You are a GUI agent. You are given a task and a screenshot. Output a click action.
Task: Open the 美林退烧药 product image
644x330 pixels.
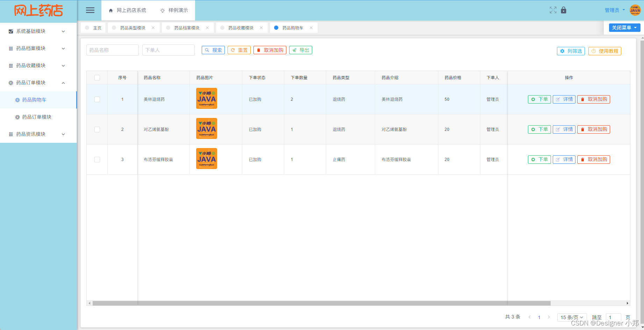207,98
